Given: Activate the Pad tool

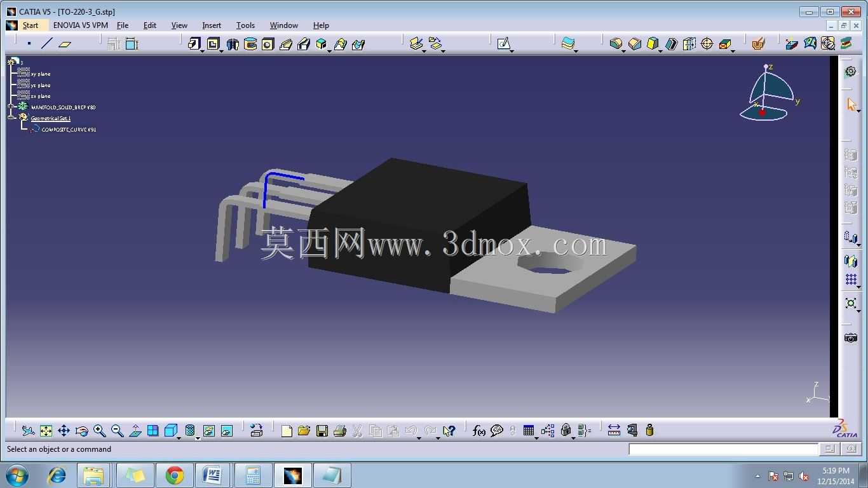Looking at the screenshot, I should tap(194, 43).
